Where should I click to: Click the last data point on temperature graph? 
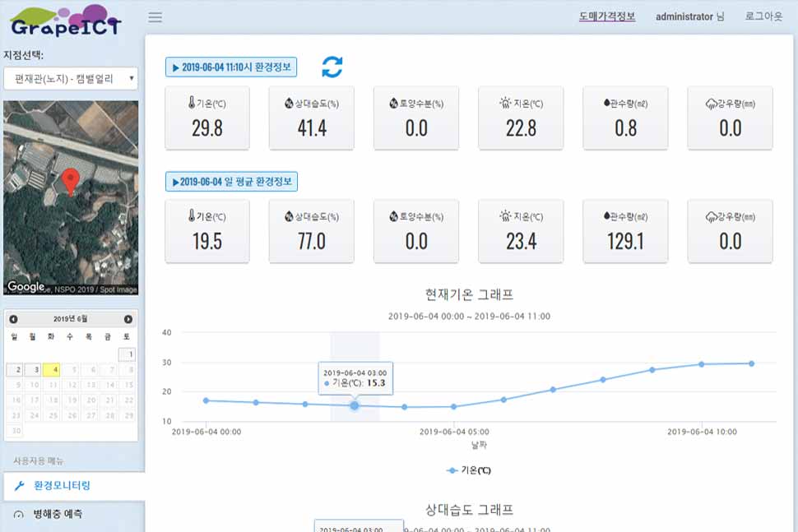(751, 363)
